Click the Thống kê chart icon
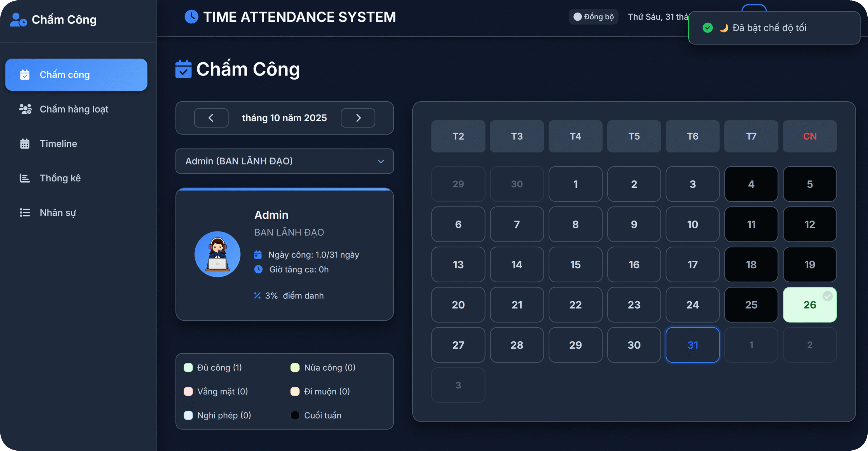The width and height of the screenshot is (868, 451). pyautogui.click(x=25, y=178)
